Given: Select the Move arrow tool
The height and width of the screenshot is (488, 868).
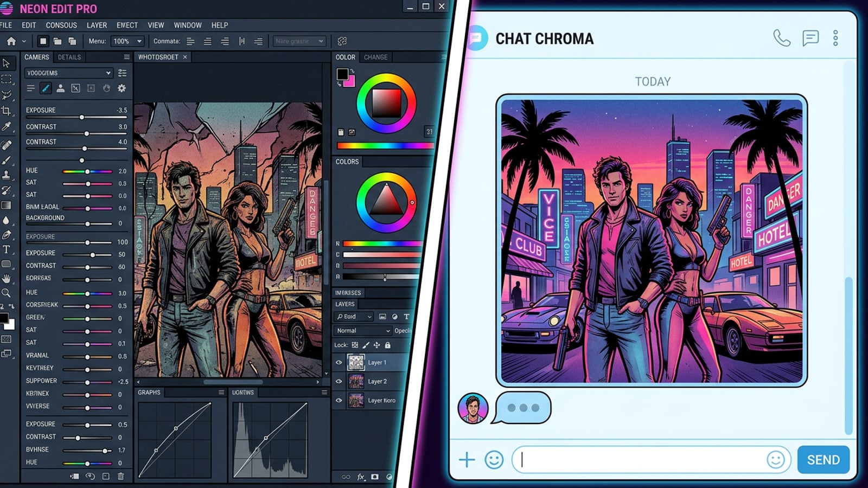Looking at the screenshot, I should tap(7, 63).
